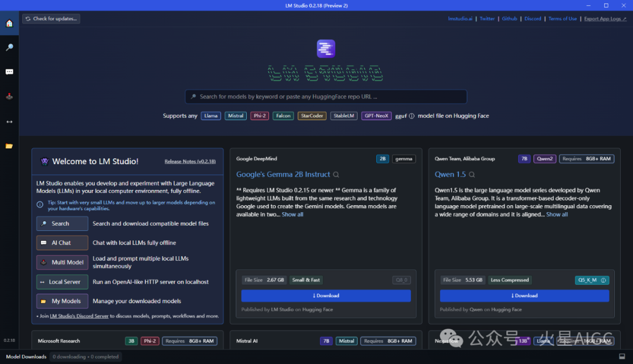Click 'File Size 5.53 GB' on Qwen card

click(462, 280)
